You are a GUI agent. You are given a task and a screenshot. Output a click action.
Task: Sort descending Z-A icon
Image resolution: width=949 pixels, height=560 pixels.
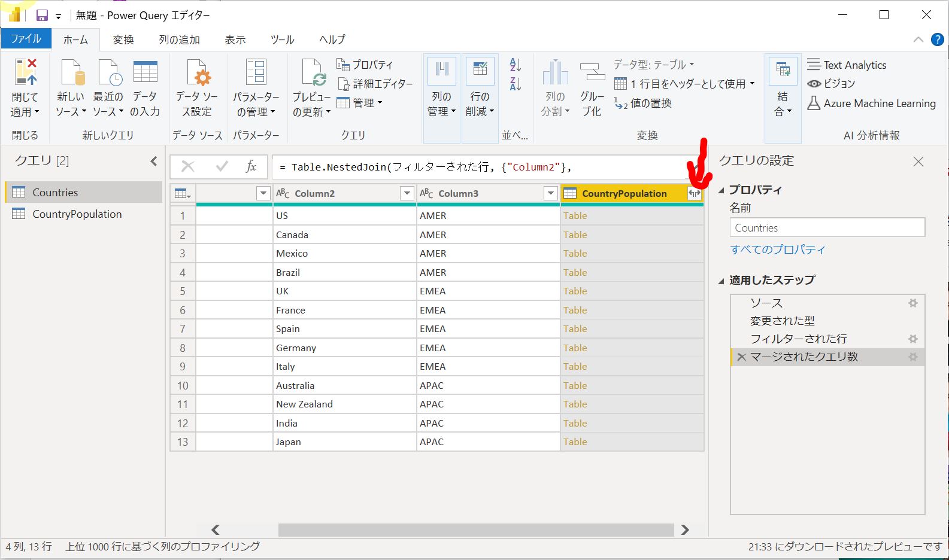[x=515, y=84]
